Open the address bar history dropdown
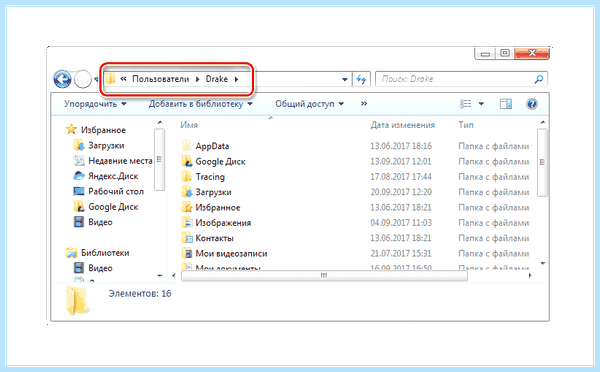The image size is (600, 372). pos(345,80)
